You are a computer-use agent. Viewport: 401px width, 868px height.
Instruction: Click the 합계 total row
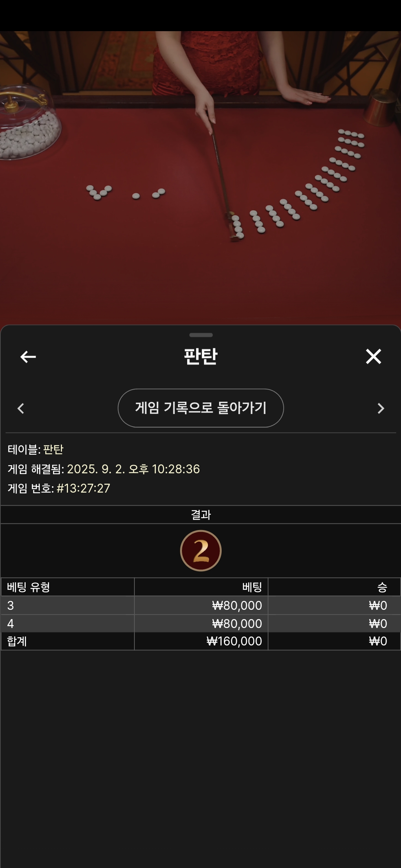[201, 641]
